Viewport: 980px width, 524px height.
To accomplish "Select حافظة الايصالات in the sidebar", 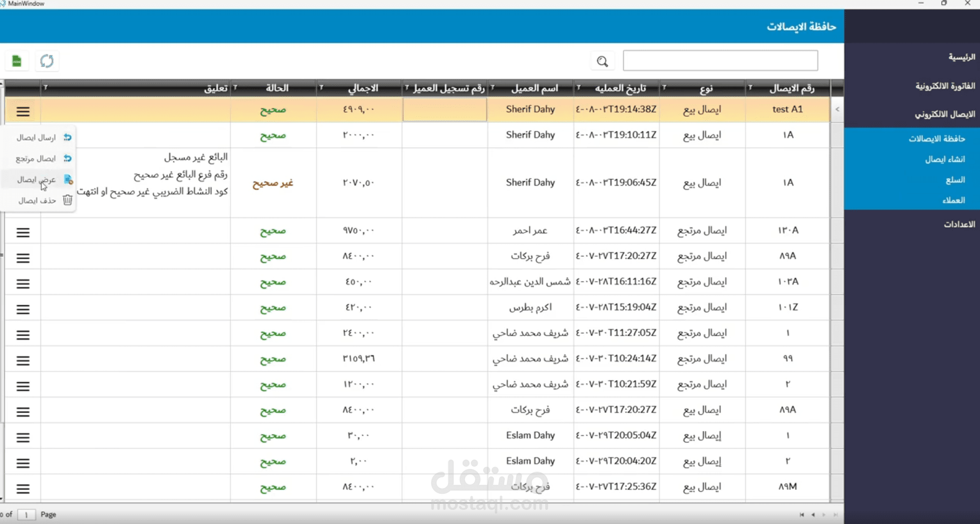I will coord(937,138).
